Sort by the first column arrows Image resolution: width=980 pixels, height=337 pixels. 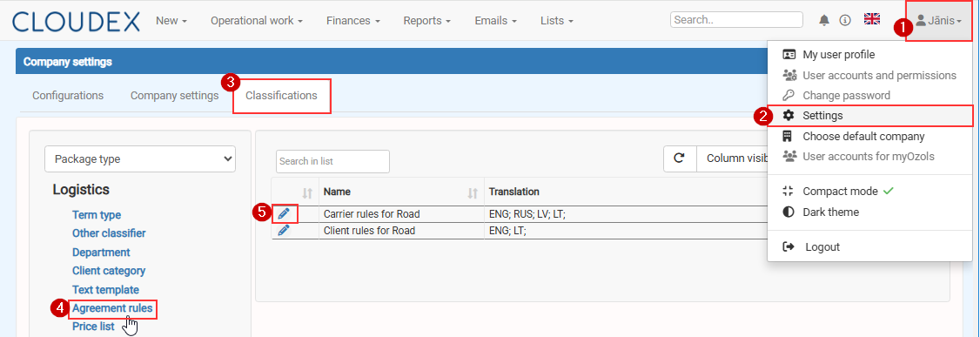tap(307, 193)
